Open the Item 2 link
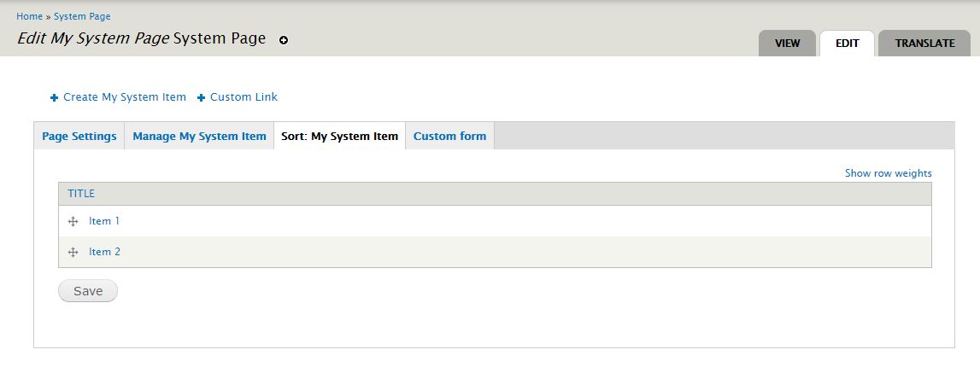This screenshot has width=980, height=379. click(x=104, y=253)
